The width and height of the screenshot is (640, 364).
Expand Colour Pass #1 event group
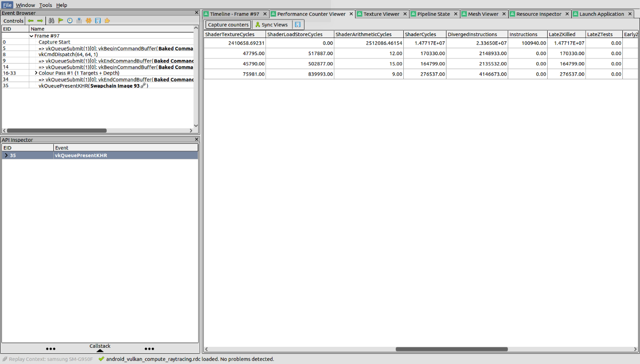point(36,73)
